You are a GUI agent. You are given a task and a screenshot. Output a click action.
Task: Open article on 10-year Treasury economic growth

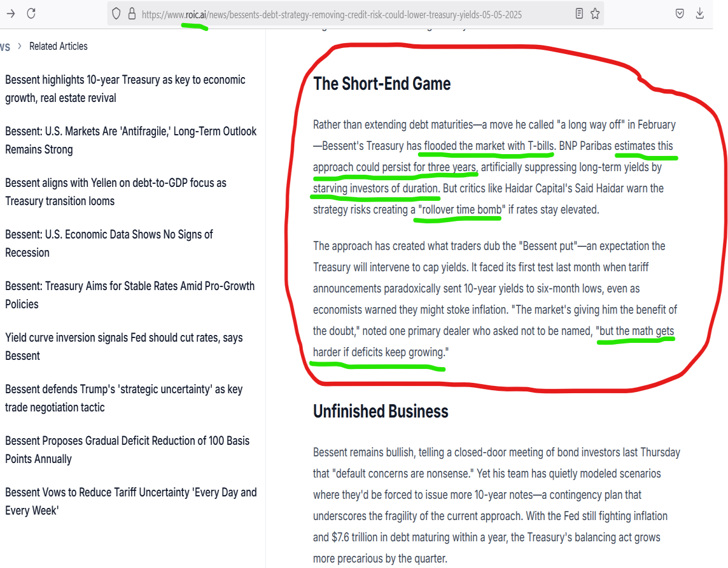pyautogui.click(x=126, y=89)
